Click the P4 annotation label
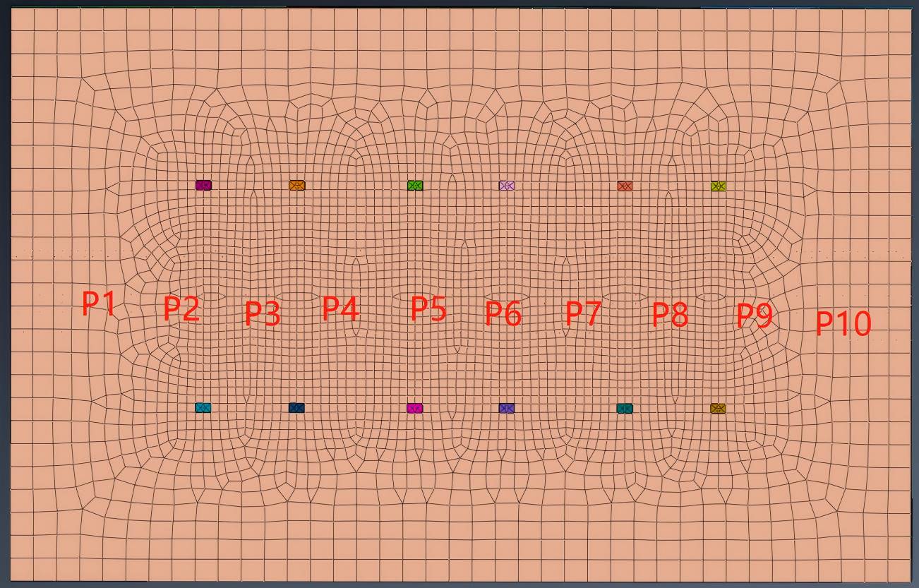 (x=340, y=308)
